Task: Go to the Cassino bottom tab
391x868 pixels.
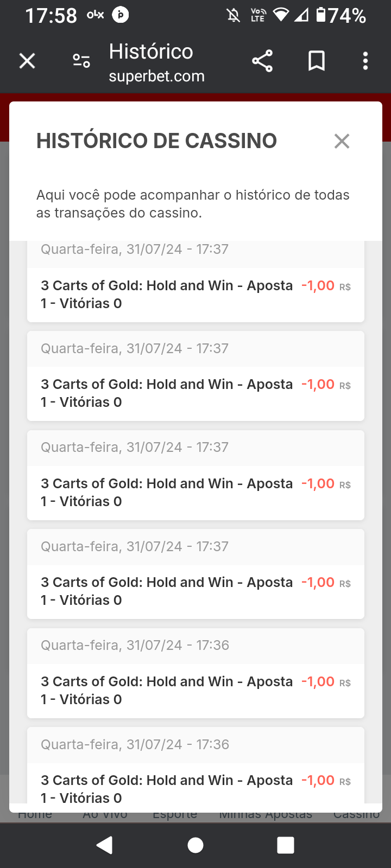Action: [356, 815]
